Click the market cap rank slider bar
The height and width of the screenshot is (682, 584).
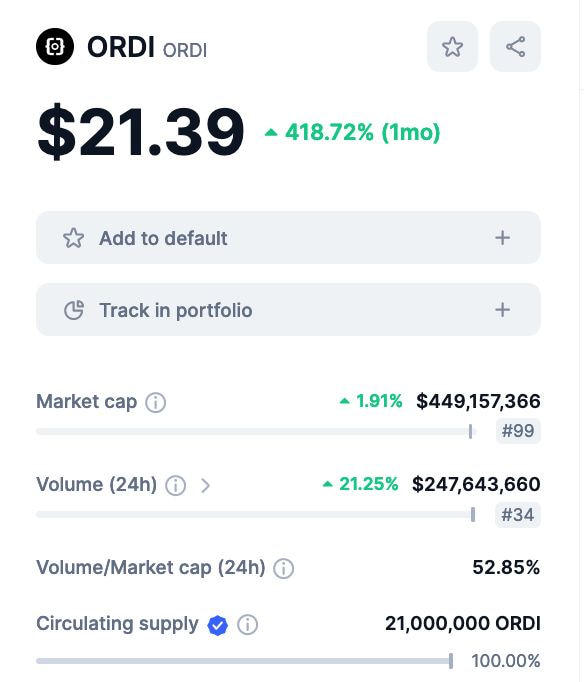point(256,431)
